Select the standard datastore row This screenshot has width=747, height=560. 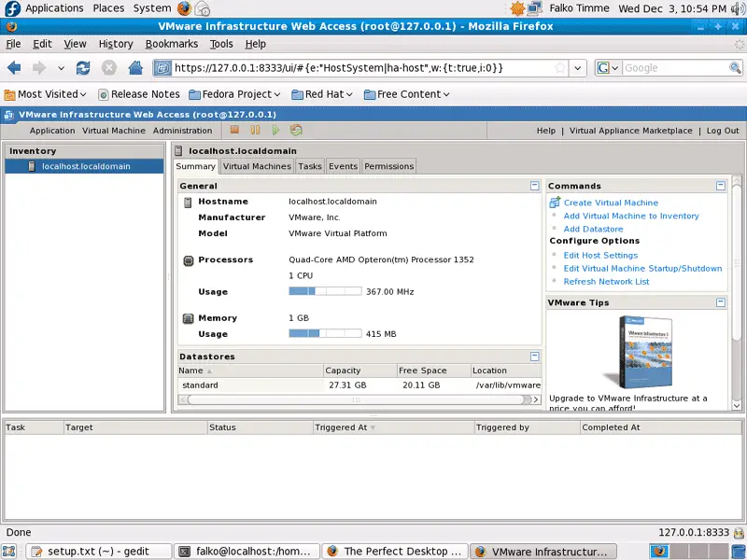click(x=359, y=385)
